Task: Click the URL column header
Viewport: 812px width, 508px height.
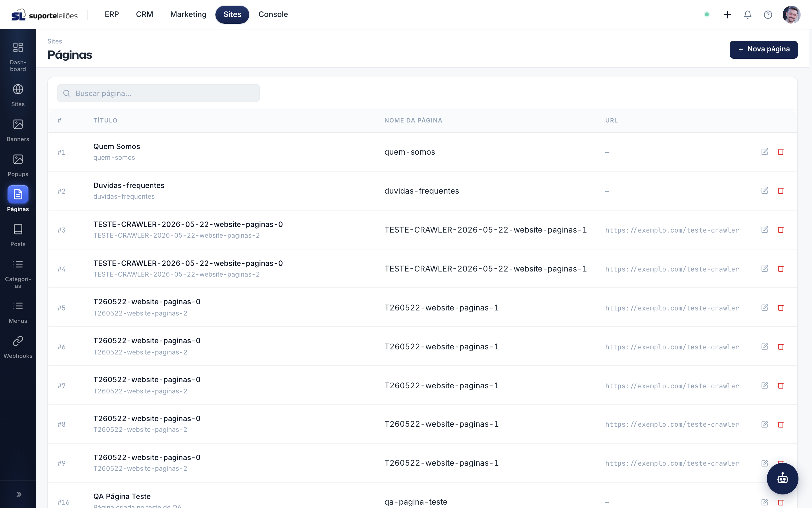Action: (611, 120)
